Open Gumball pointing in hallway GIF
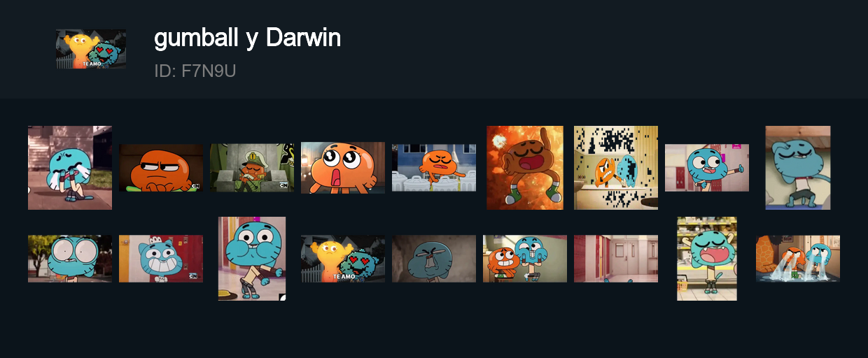 [x=707, y=168]
